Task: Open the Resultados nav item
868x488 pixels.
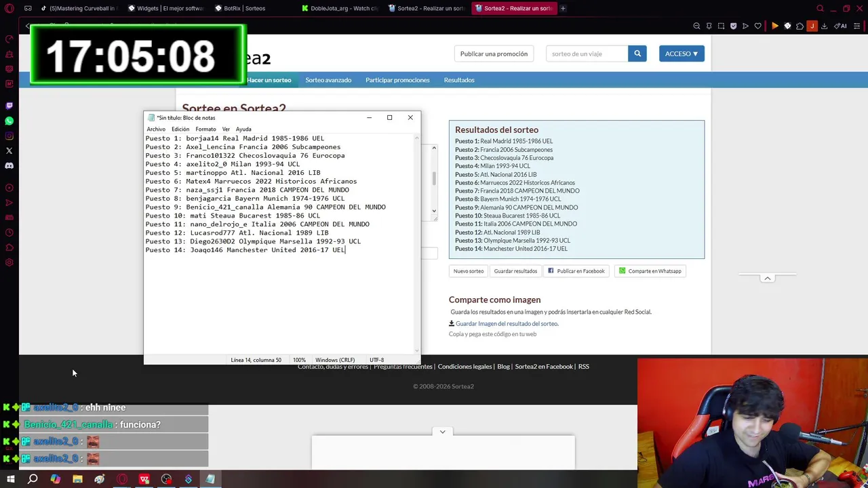Action: coord(459,80)
